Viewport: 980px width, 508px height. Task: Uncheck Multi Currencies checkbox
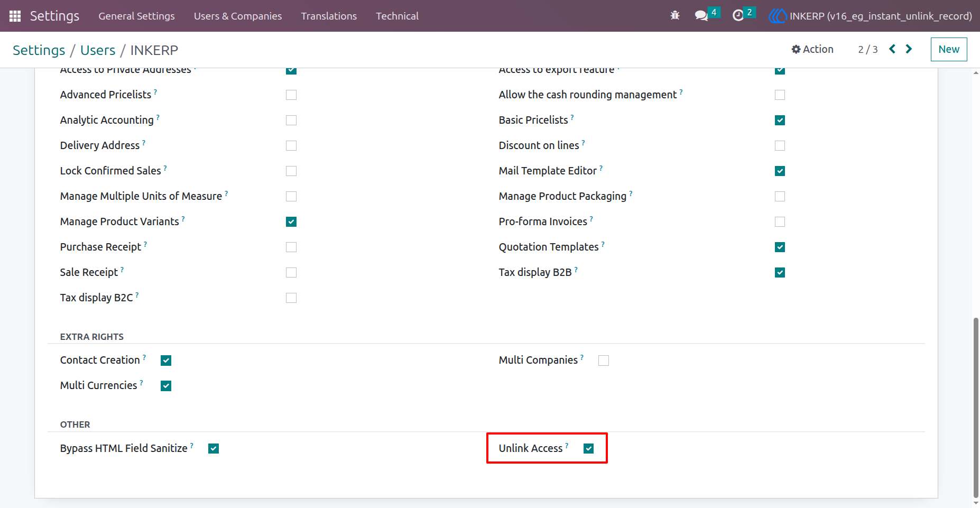[166, 386]
